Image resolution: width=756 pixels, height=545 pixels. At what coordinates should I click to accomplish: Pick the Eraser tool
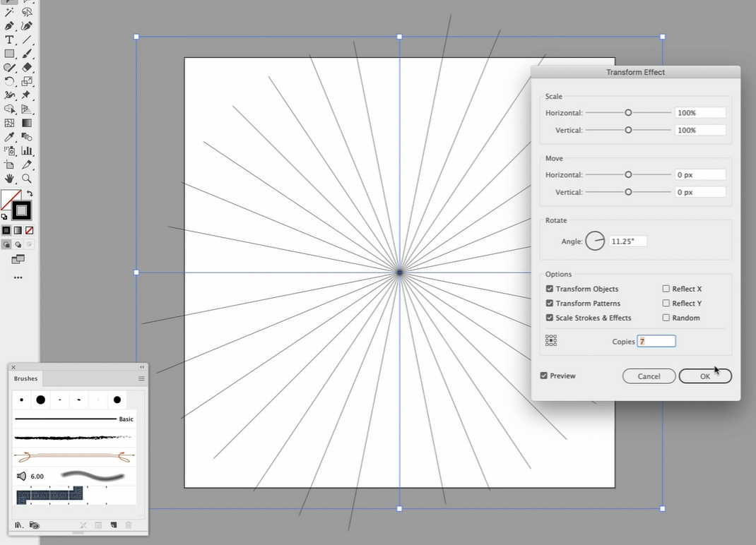[x=27, y=68]
